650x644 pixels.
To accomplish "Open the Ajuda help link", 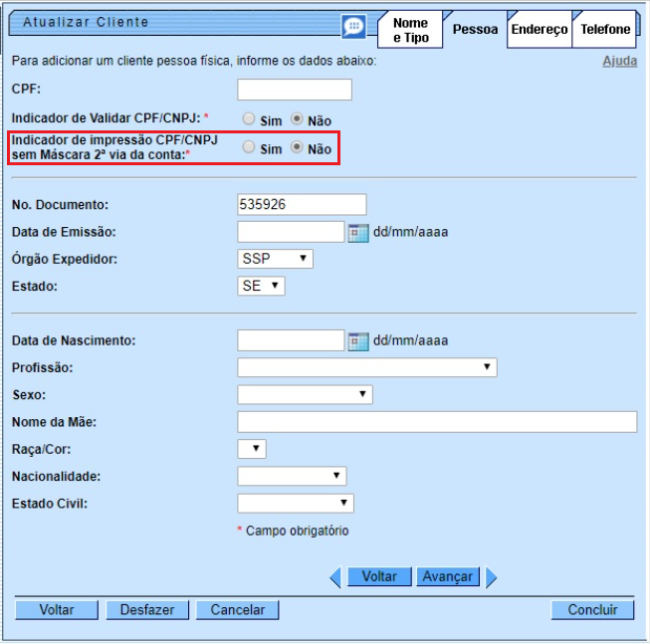I will pos(620,61).
